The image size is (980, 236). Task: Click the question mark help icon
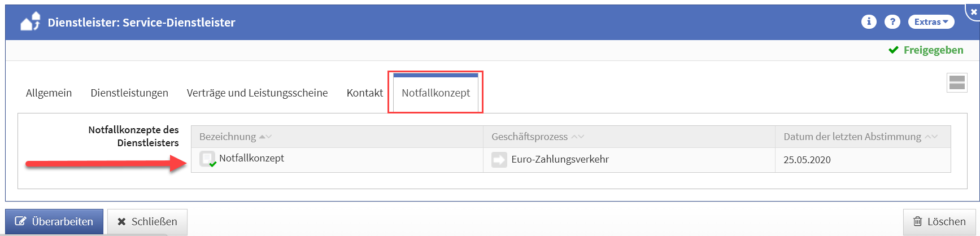(x=892, y=21)
